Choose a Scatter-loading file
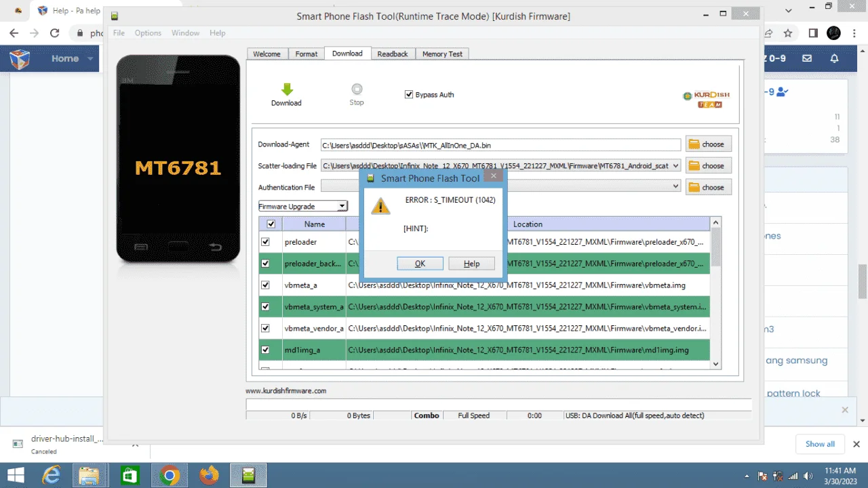The image size is (868, 488). (x=708, y=166)
